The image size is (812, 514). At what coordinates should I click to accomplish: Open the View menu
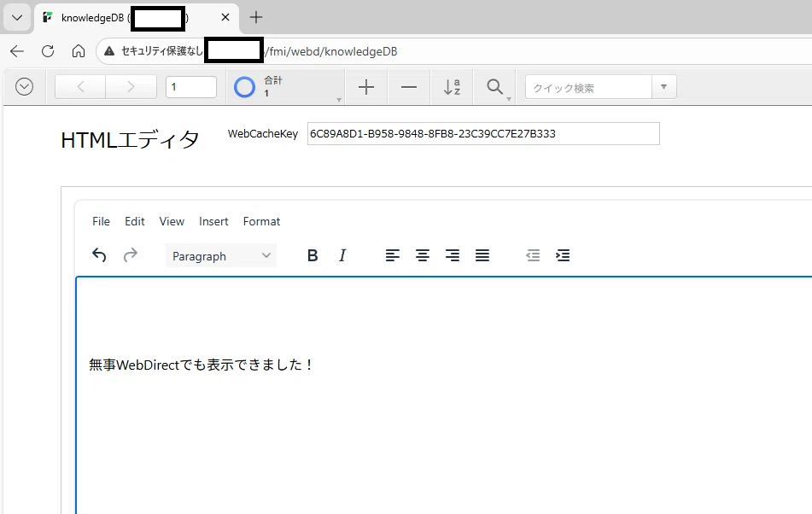[x=172, y=221]
